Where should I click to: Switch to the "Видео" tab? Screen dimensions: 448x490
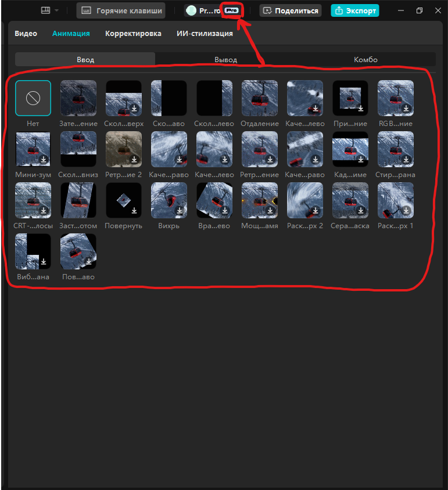point(26,34)
